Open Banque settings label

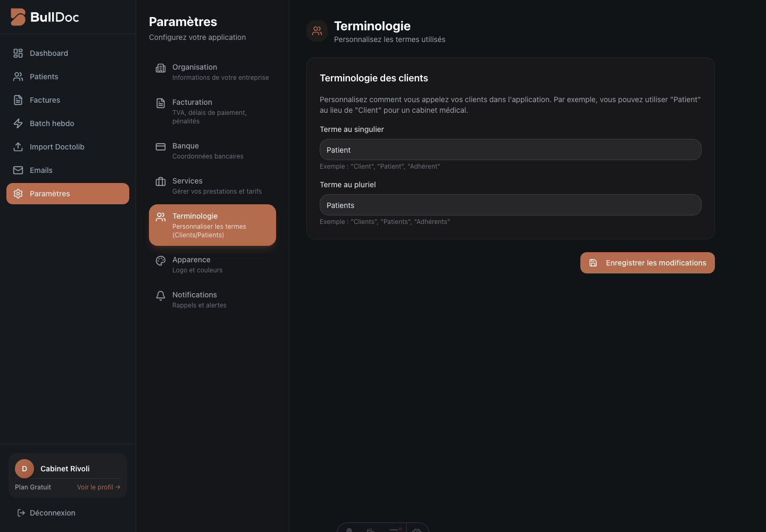(186, 146)
